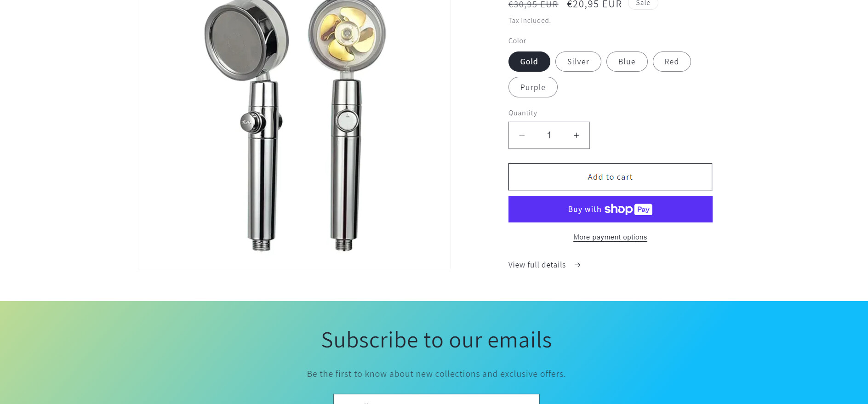868x404 pixels.
Task: Click the gold fan shower head photo
Action: (346, 125)
